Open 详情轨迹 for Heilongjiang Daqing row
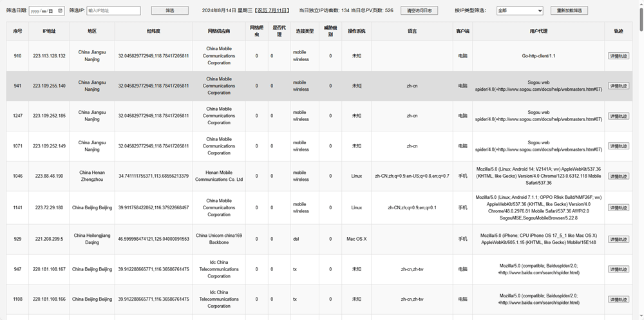This screenshot has width=644, height=320. (x=618, y=239)
